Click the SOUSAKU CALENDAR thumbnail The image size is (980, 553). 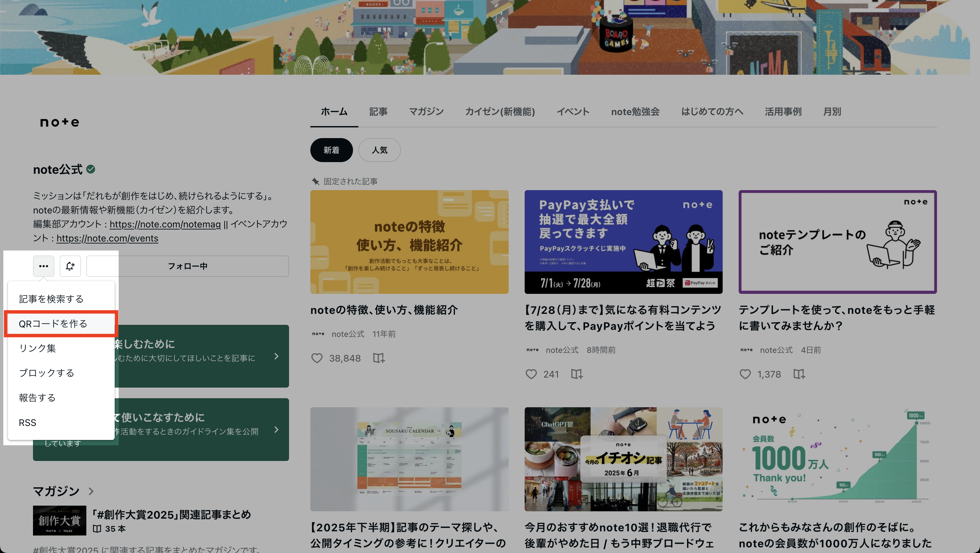409,459
